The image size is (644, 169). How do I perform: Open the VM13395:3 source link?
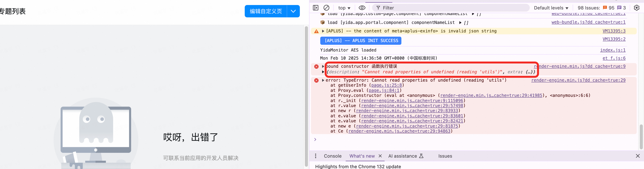tap(614, 31)
